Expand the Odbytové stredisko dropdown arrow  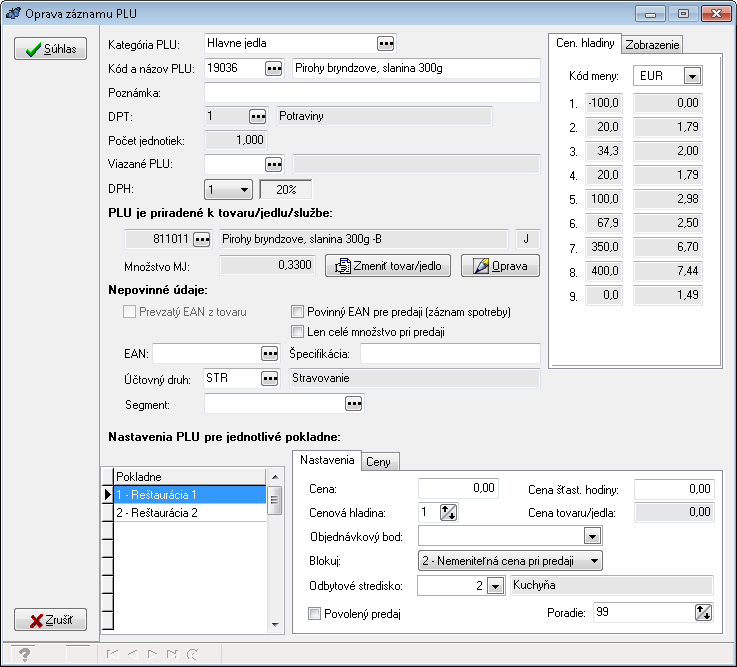[x=495, y=586]
